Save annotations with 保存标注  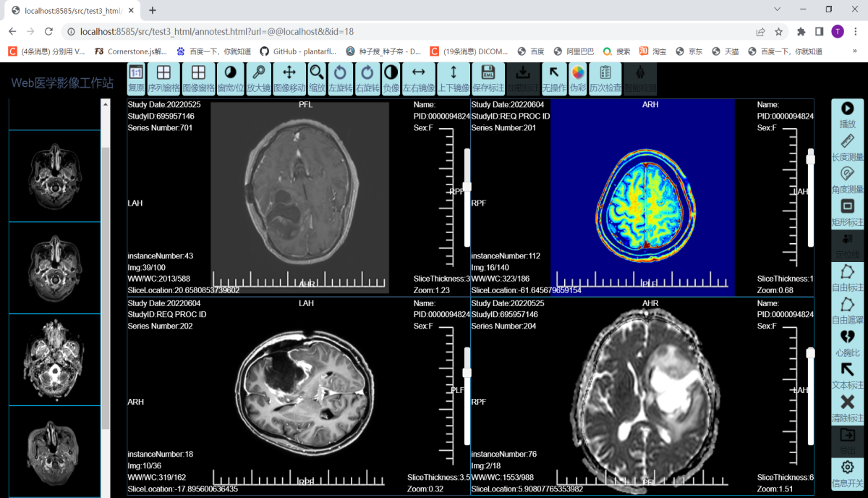[x=488, y=79]
